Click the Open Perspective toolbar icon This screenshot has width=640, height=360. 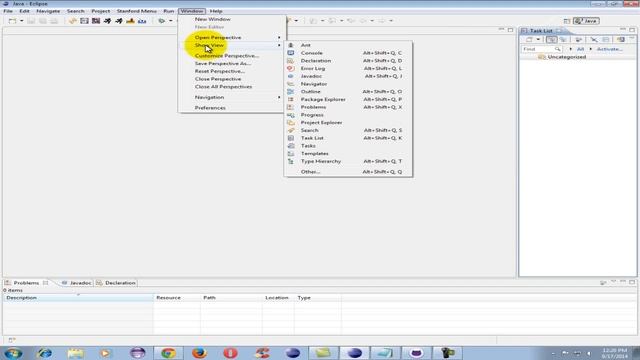point(567,21)
